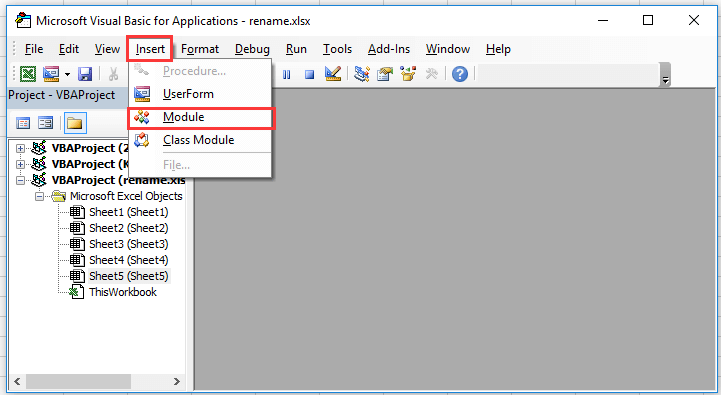This screenshot has width=721, height=395.
Task: Open the dropdown arrow beside Insert UserForm icon
Action: click(67, 74)
